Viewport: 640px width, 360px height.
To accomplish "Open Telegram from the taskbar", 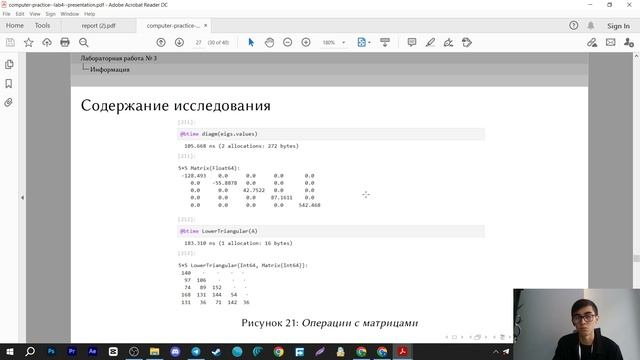I will click(x=196, y=351).
